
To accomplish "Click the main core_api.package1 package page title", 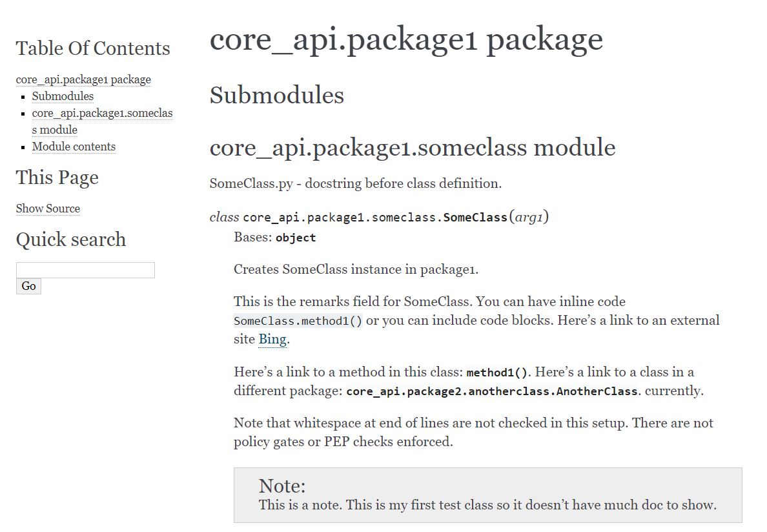I will (x=406, y=39).
